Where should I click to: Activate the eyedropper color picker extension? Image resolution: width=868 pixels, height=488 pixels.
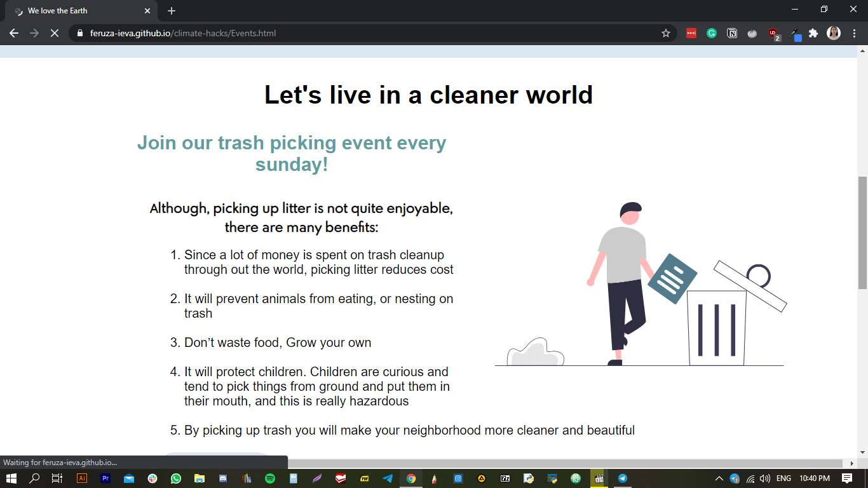796,34
